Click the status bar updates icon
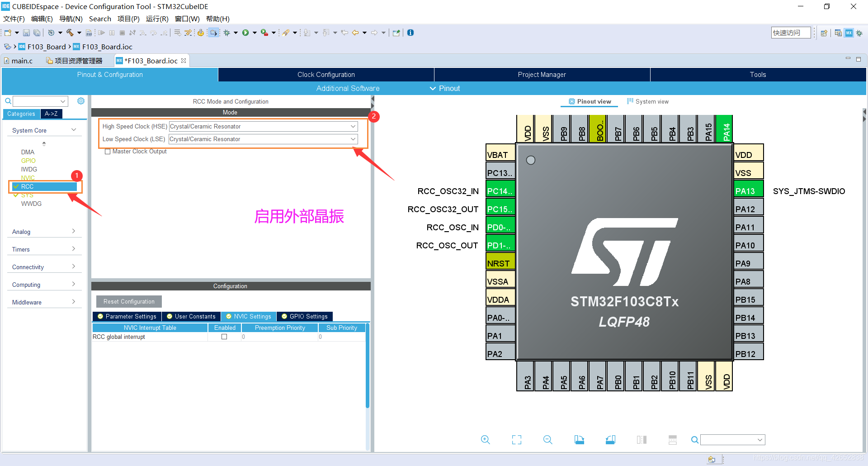 click(x=712, y=459)
